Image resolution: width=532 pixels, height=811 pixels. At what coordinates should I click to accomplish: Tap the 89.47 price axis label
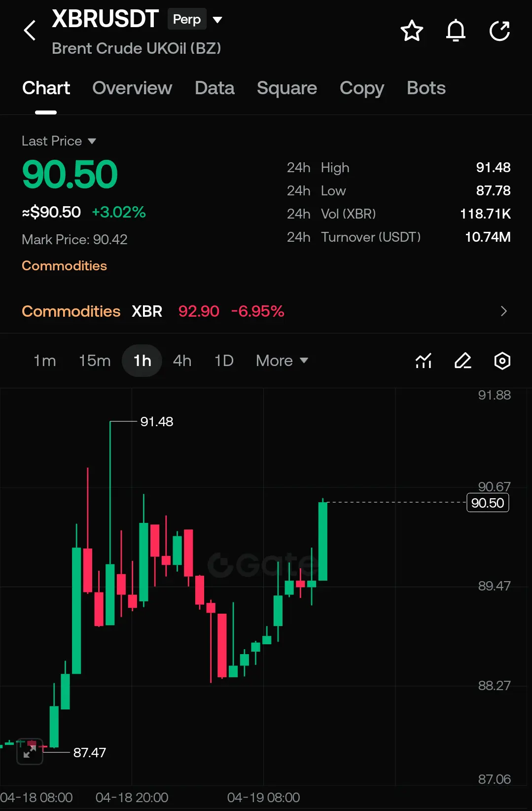point(494,586)
